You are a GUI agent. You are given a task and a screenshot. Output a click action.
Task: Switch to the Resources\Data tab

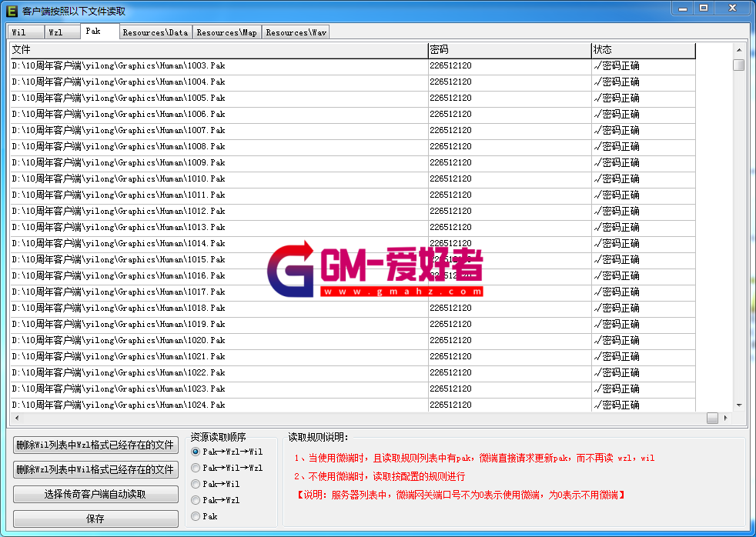click(x=155, y=32)
